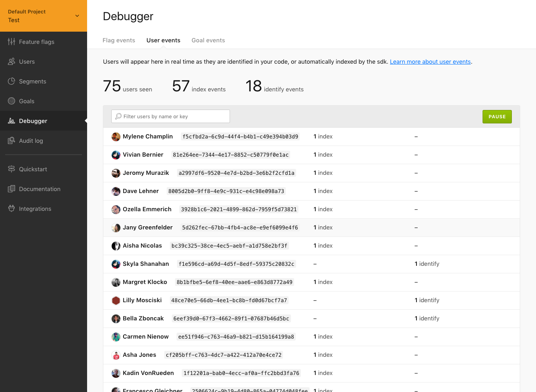Click Margret Klocko's avatar
This screenshot has height=392, width=536.
pos(116,282)
